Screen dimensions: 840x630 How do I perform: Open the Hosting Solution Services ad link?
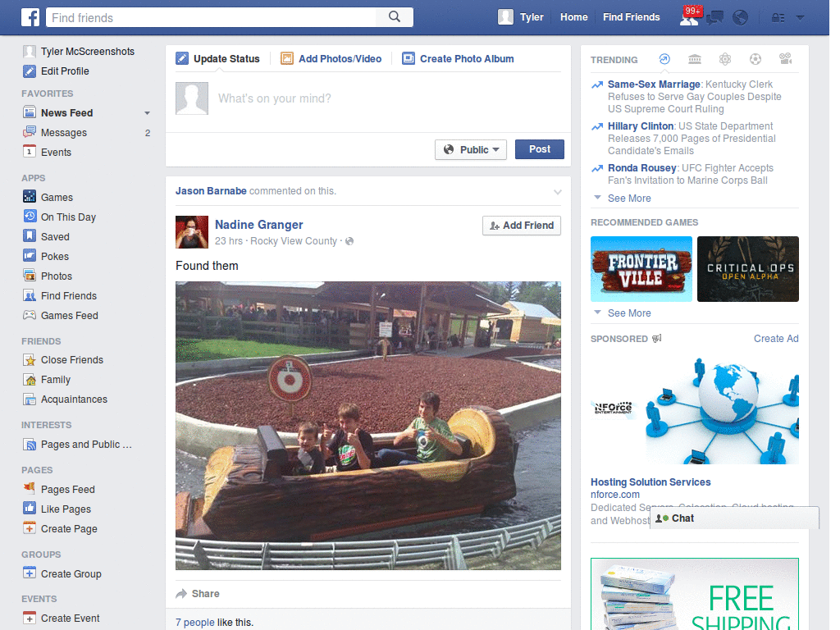651,482
